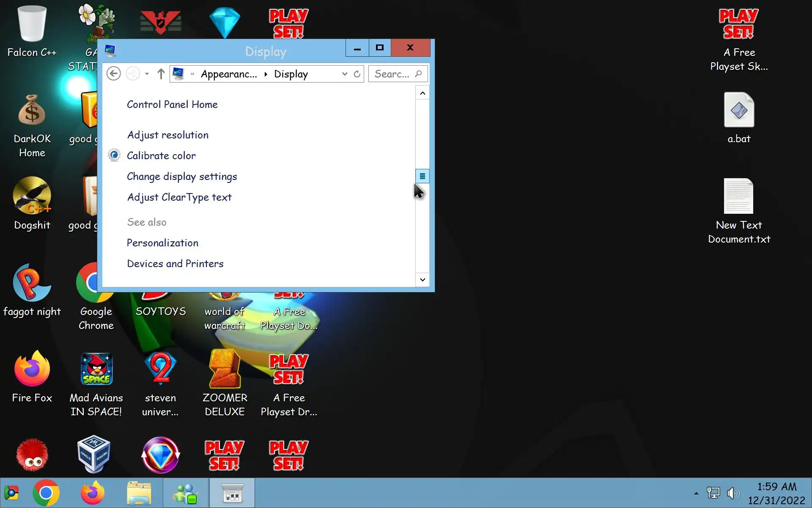Click the search control panel box

(392, 74)
